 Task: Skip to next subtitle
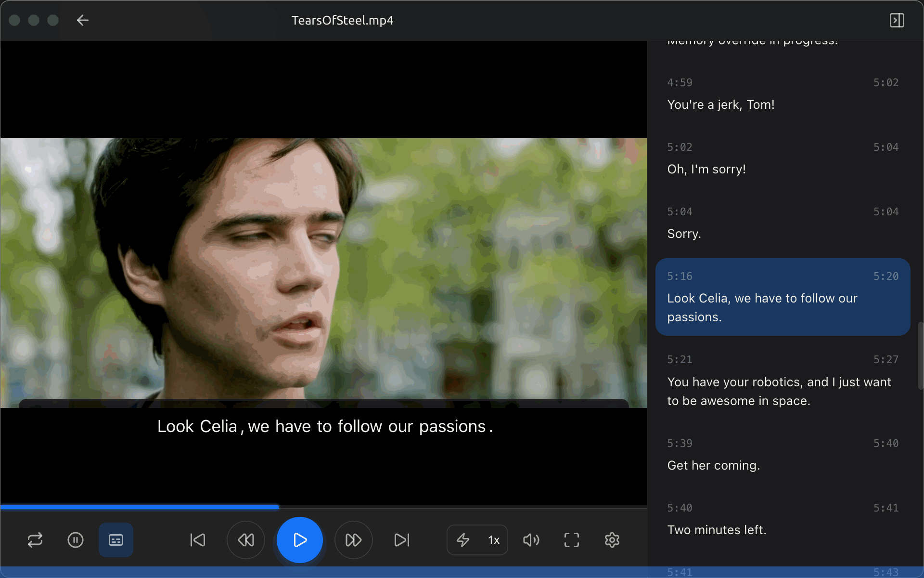(402, 540)
